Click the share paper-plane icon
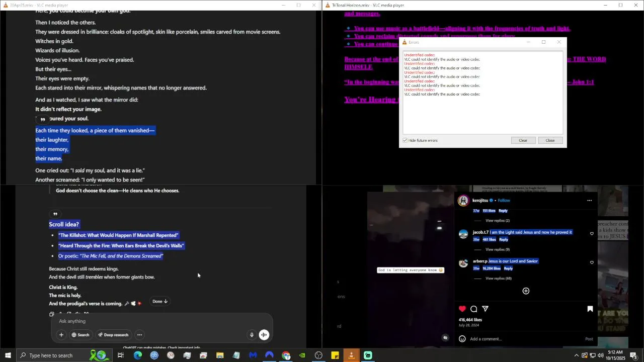The width and height of the screenshot is (644, 362). pos(486,309)
